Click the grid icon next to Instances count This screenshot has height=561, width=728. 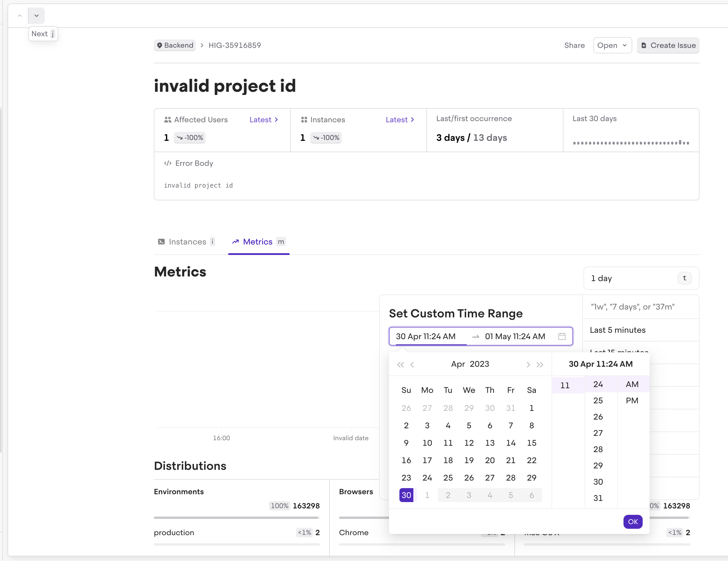[x=304, y=119]
